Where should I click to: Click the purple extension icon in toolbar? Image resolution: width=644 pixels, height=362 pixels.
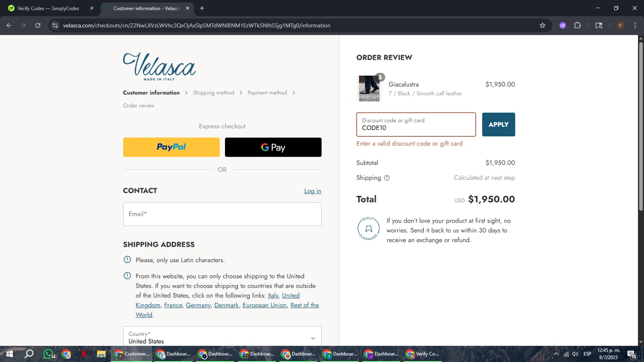pos(563,25)
